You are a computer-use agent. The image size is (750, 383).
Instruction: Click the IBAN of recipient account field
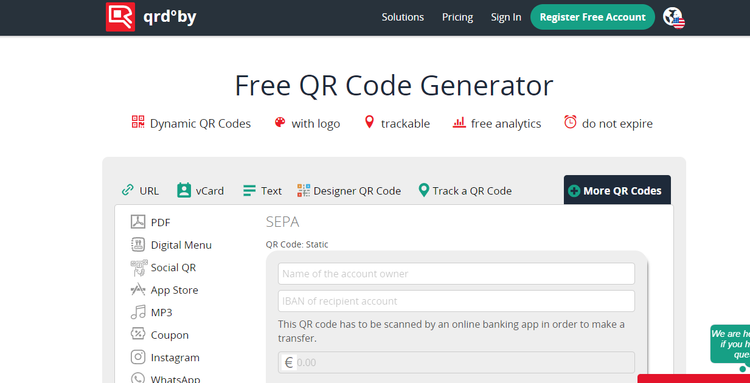coord(456,301)
